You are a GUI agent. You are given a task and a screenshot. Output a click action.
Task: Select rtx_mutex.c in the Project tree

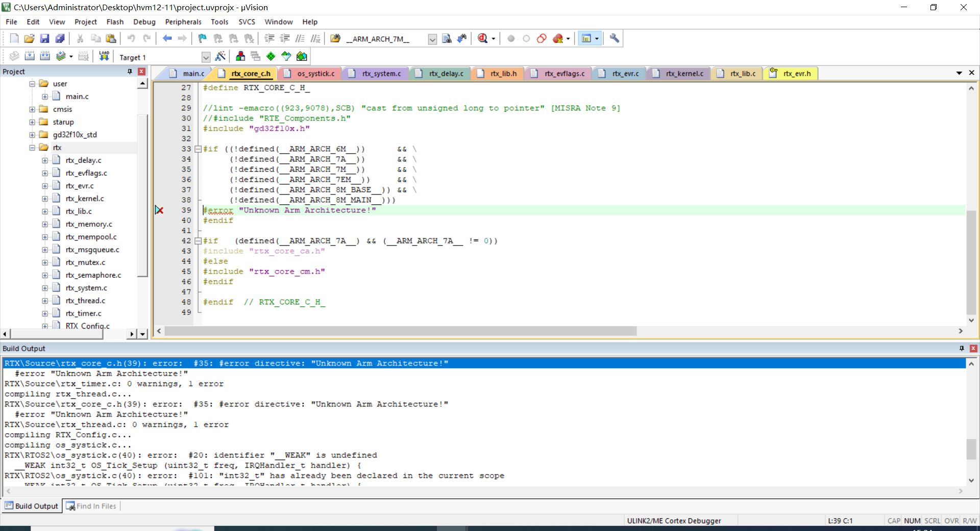point(85,262)
